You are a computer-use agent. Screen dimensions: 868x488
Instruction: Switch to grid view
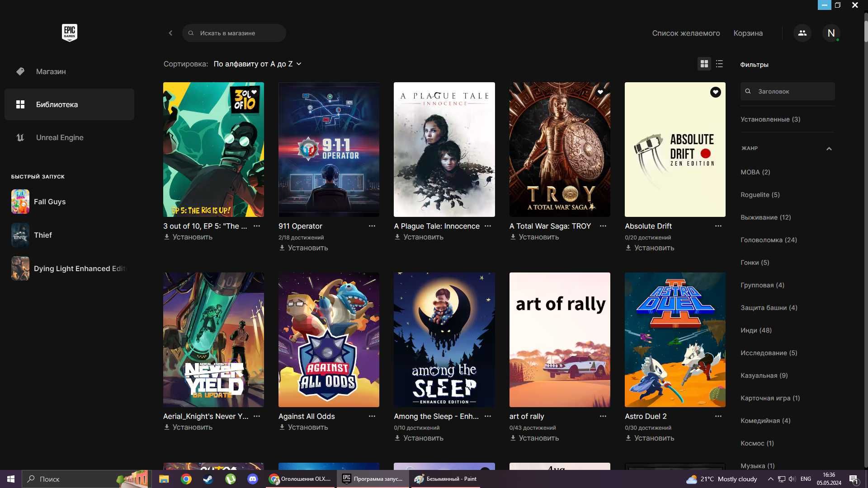pyautogui.click(x=704, y=64)
